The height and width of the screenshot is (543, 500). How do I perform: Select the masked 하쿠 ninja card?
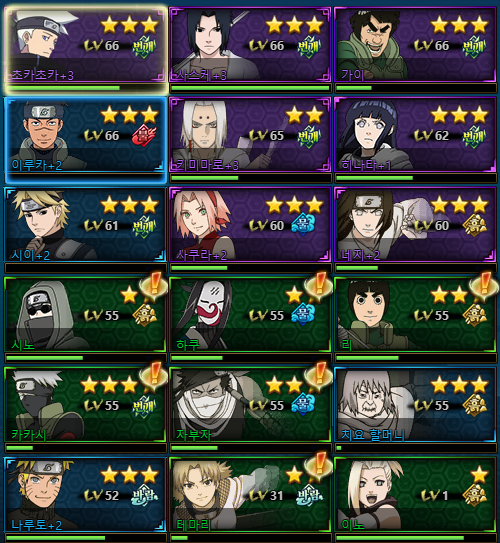pyautogui.click(x=250, y=315)
